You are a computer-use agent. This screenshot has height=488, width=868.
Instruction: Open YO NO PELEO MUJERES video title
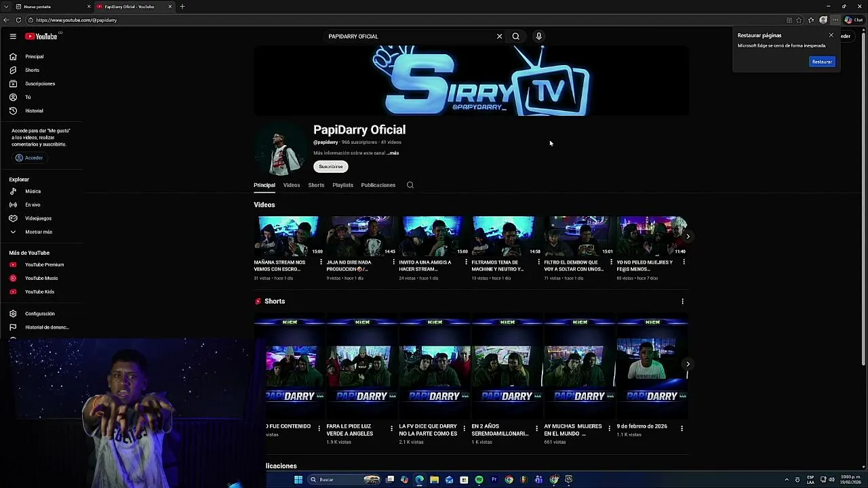(645, 266)
